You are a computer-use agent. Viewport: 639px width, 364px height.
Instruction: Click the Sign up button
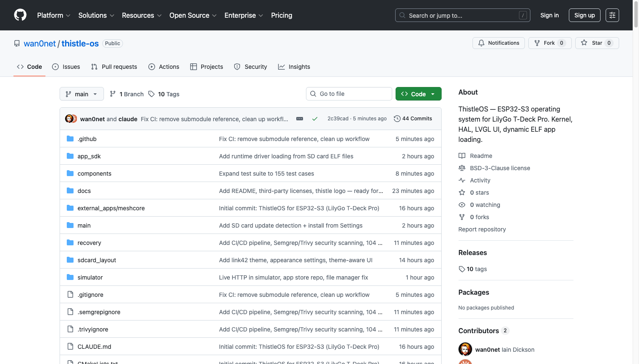[x=584, y=15]
